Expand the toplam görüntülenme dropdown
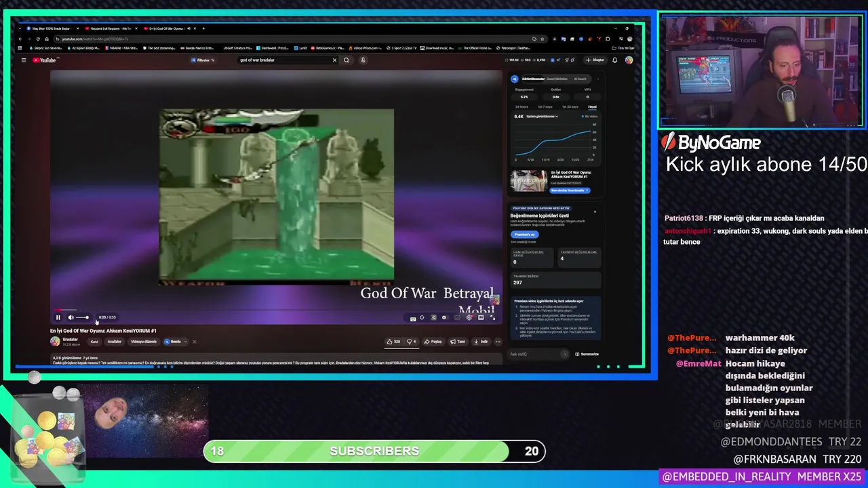This screenshot has width=868, height=488. [x=542, y=117]
